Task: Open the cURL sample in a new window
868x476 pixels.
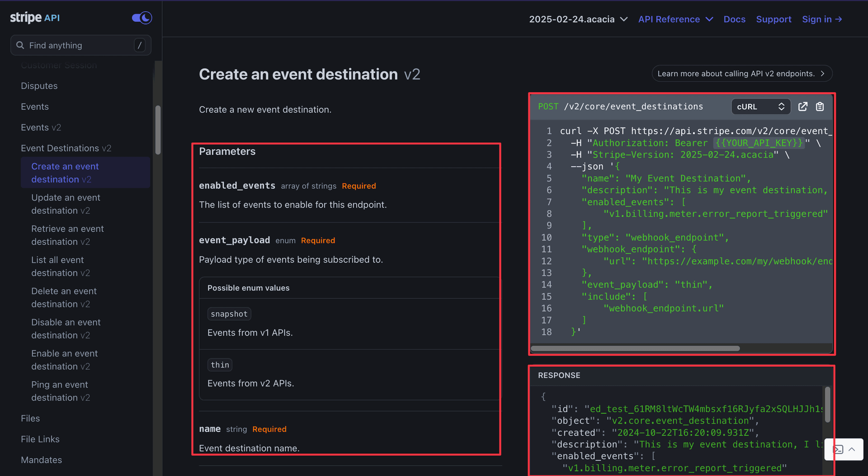Action: click(803, 107)
